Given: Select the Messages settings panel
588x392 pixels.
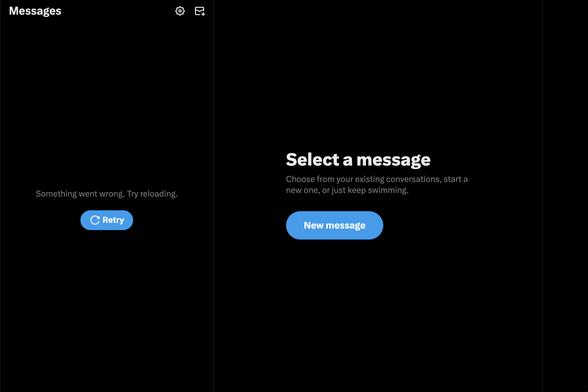Looking at the screenshot, I should pyautogui.click(x=180, y=11).
